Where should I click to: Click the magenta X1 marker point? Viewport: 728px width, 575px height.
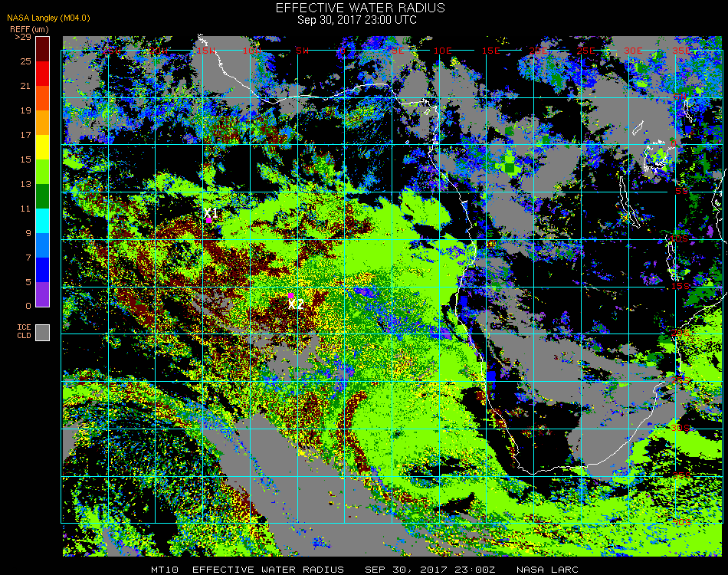(209, 221)
